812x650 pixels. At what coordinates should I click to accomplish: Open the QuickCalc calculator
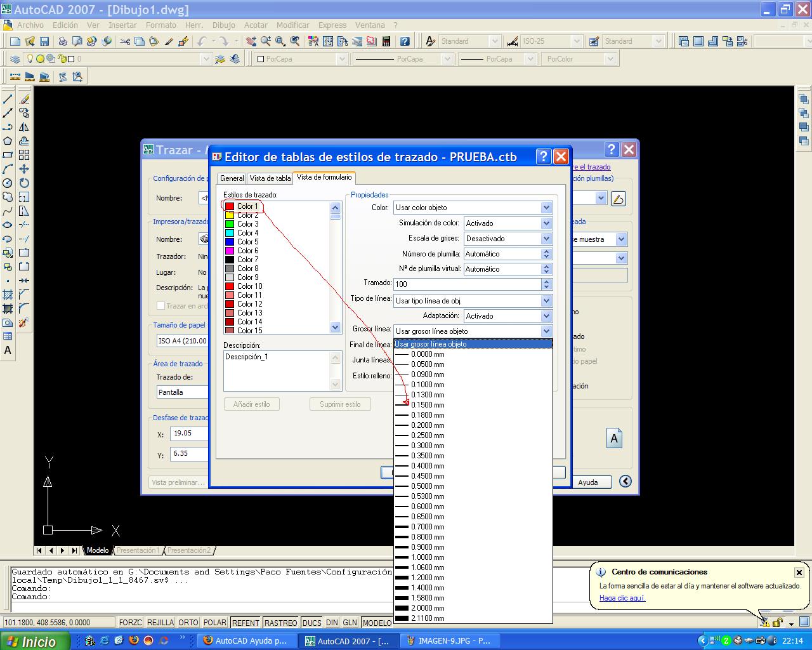pyautogui.click(x=386, y=41)
